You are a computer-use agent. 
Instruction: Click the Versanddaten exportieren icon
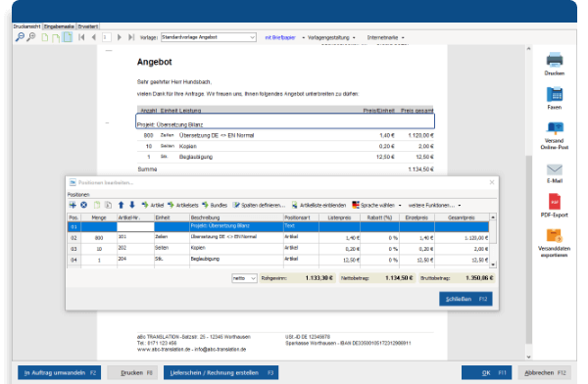click(555, 236)
